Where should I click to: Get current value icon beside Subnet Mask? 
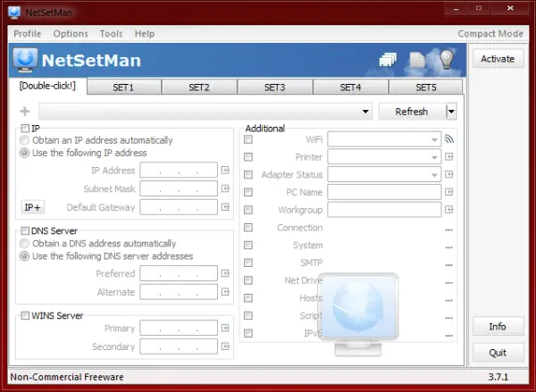coord(225,188)
